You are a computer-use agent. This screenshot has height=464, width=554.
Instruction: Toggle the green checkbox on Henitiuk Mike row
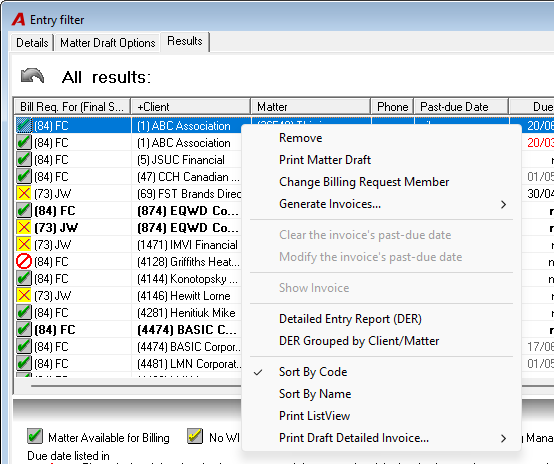24,312
